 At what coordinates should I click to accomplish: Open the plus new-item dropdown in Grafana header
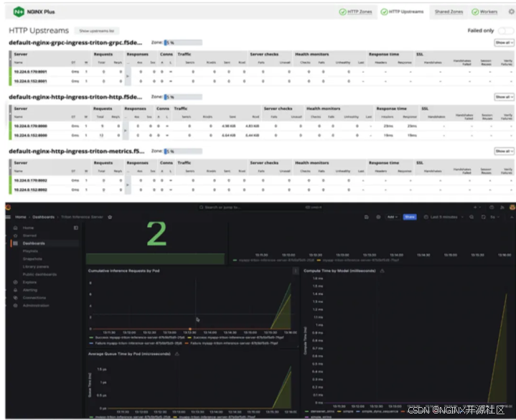477,207
